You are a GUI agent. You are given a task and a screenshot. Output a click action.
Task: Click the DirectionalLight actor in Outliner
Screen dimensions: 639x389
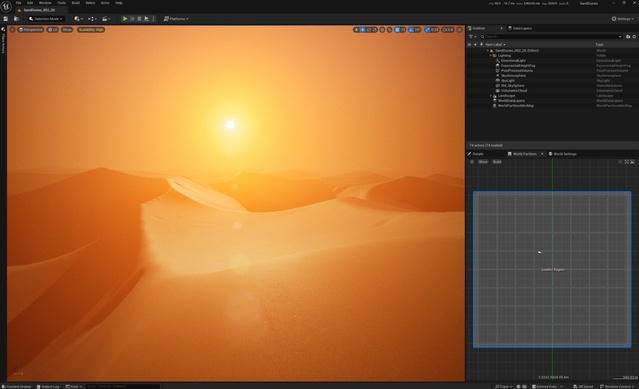(513, 60)
